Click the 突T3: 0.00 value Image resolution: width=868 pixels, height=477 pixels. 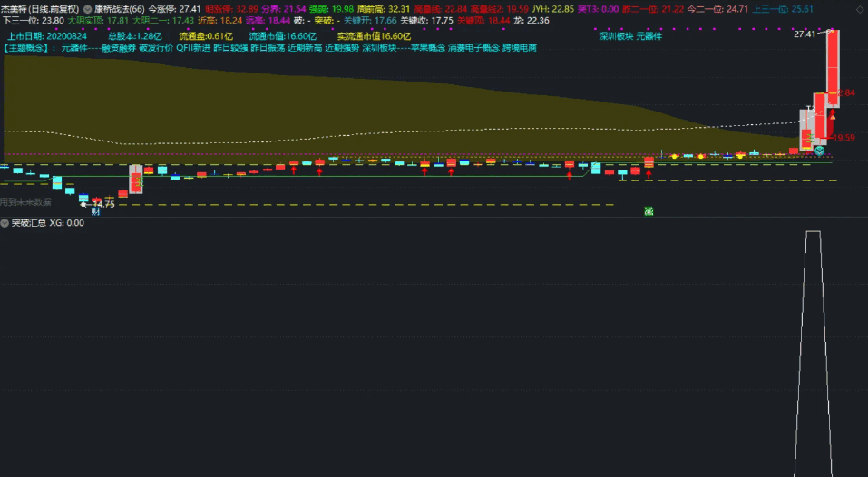click(598, 9)
